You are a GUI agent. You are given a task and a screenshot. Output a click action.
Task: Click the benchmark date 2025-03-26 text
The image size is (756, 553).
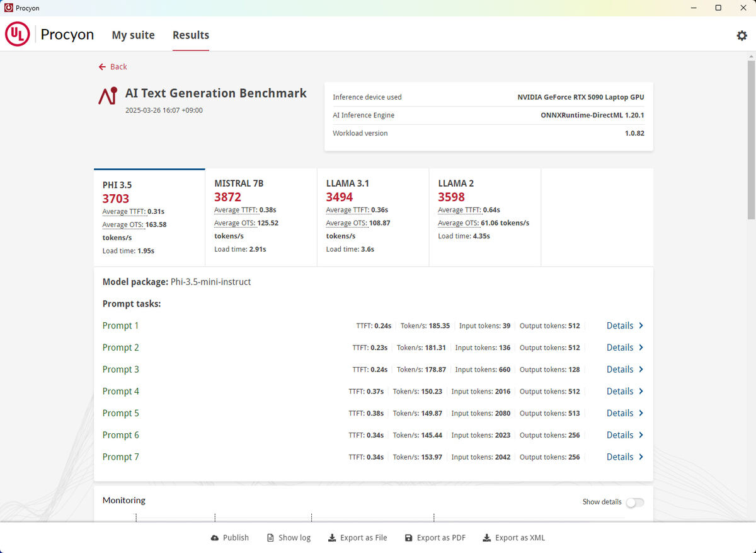coord(164,110)
